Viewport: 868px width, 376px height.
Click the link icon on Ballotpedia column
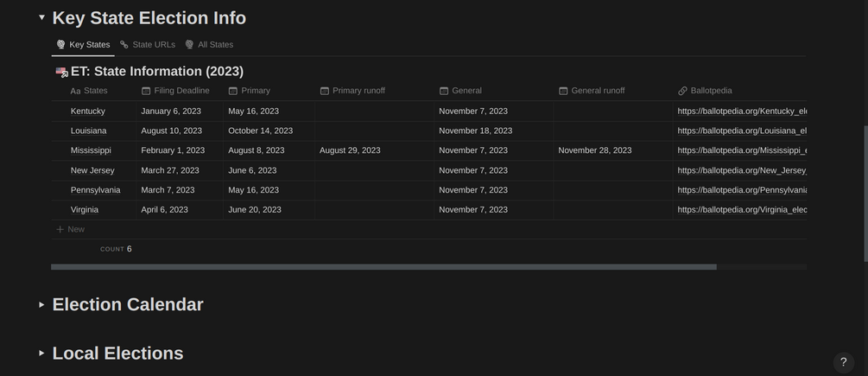(x=682, y=91)
